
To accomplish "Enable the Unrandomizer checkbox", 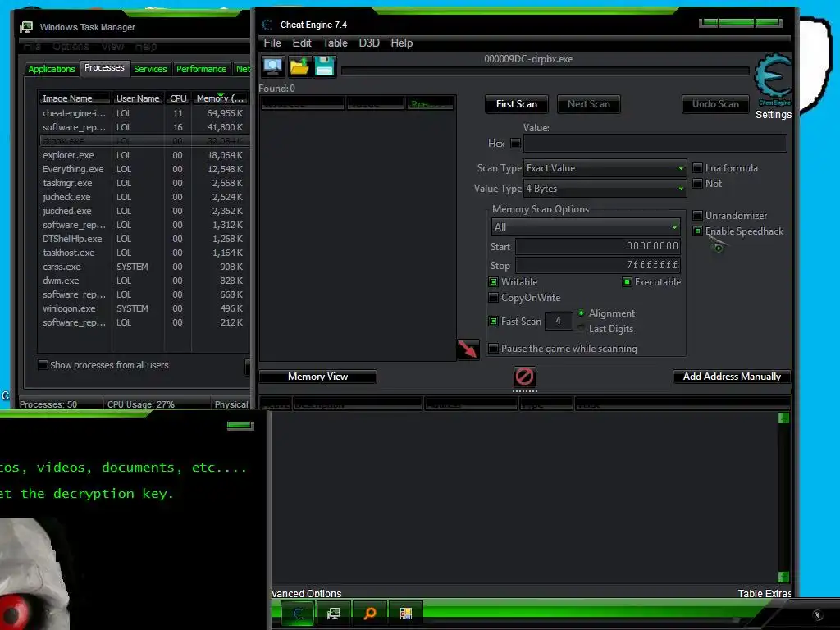I will point(697,216).
